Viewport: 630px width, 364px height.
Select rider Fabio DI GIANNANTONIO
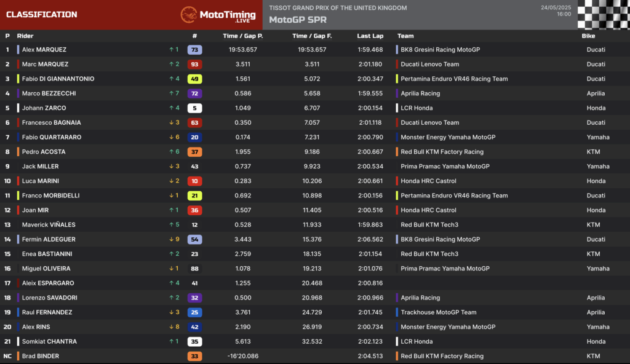[x=58, y=79]
